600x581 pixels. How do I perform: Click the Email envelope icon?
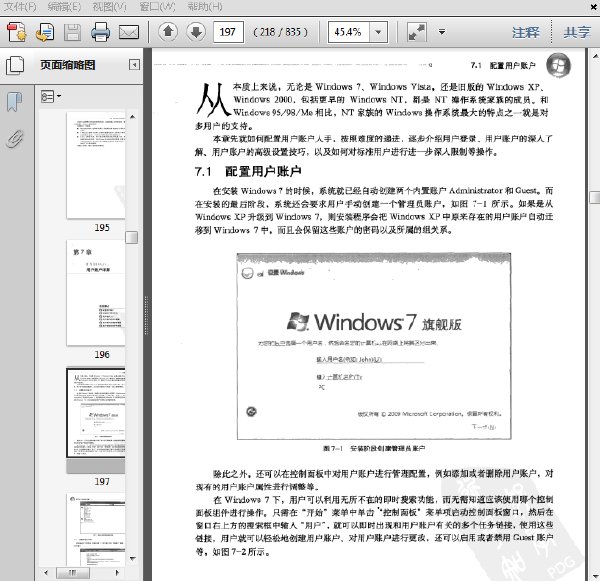(x=129, y=32)
